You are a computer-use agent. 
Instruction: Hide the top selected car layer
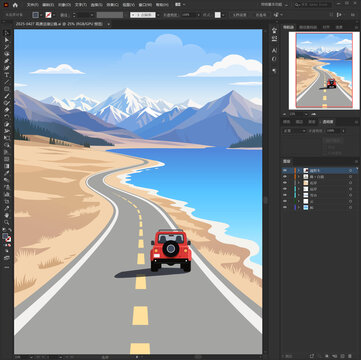coord(285,170)
